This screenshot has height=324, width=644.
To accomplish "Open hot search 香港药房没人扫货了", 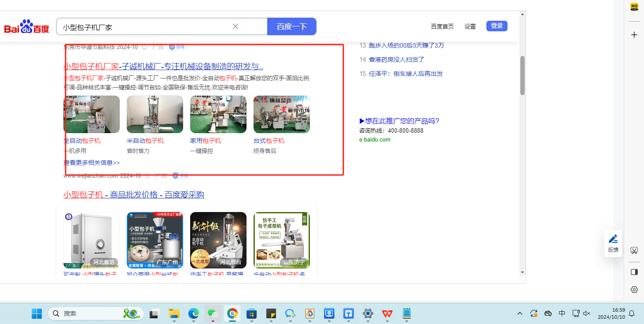I will (x=397, y=60).
